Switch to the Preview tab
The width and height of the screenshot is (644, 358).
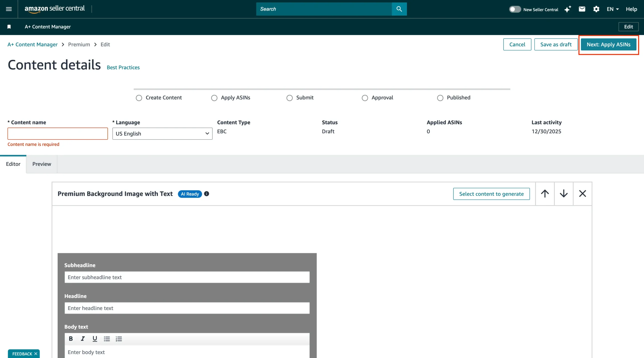tap(42, 164)
